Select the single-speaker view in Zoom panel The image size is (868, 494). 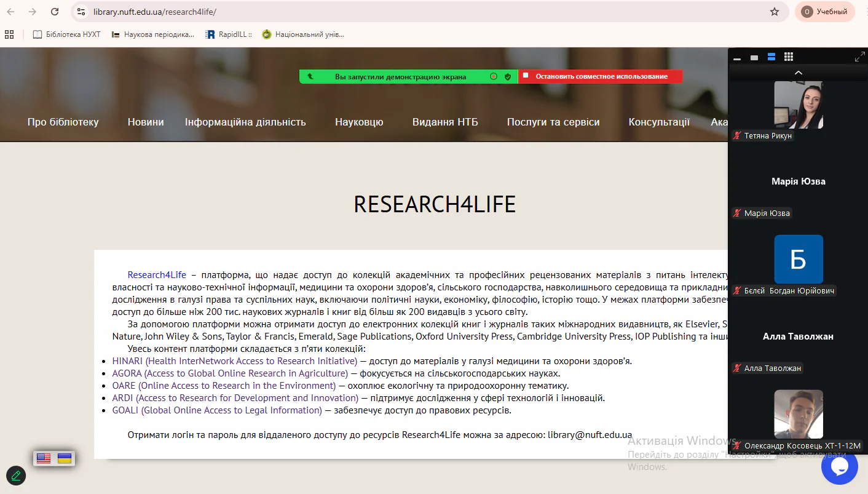point(754,57)
